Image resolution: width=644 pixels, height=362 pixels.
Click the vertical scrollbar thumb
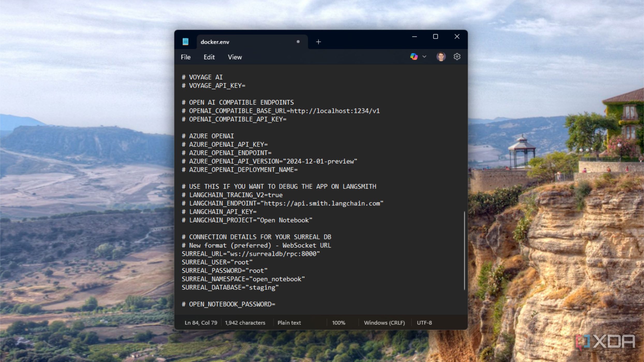coord(464,250)
